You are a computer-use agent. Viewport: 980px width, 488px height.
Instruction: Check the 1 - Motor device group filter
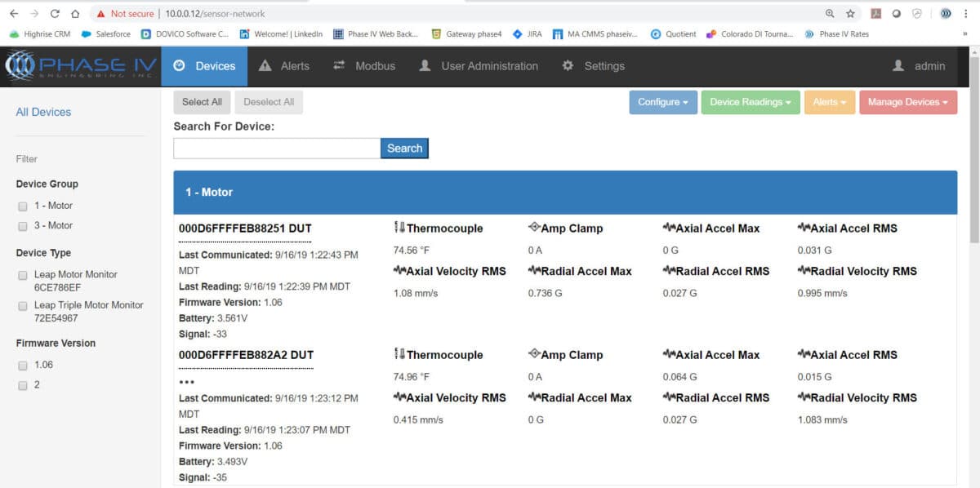coord(23,206)
